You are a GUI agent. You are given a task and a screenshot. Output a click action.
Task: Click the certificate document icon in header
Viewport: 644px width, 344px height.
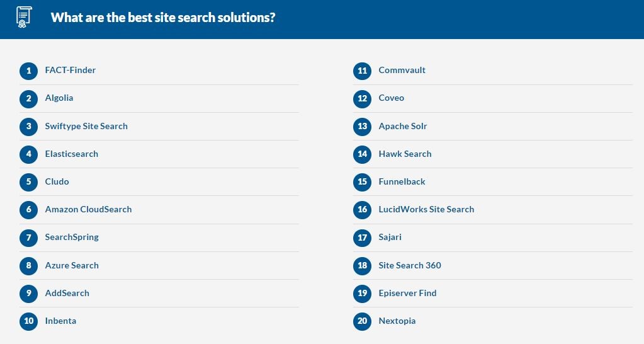[25, 17]
